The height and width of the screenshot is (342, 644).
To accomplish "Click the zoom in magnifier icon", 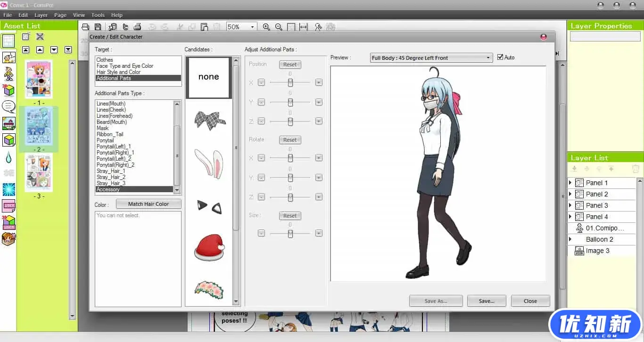I will [x=266, y=27].
